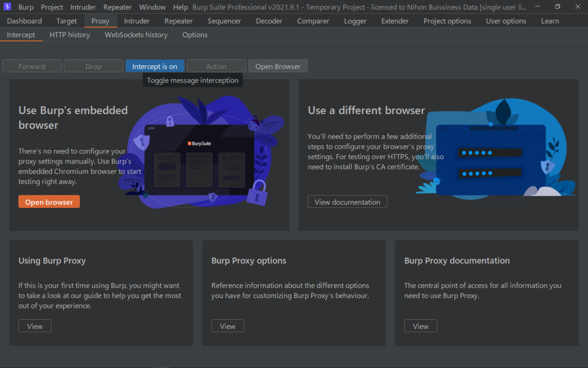Click View under Burp Proxy documentation
This screenshot has height=368, width=588.
pos(420,326)
